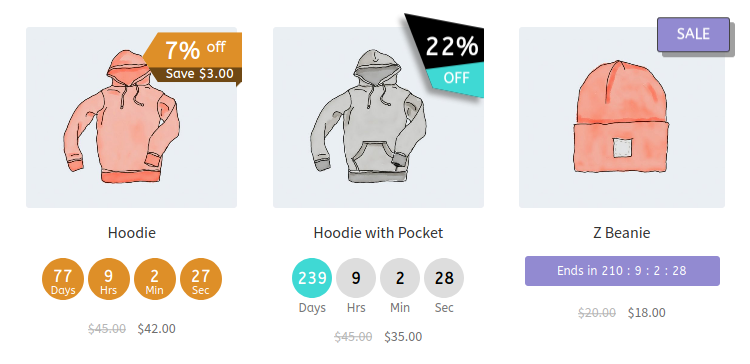The height and width of the screenshot is (364, 750).
Task: Click the gray 28 Sec countdown circle
Action: tap(444, 278)
